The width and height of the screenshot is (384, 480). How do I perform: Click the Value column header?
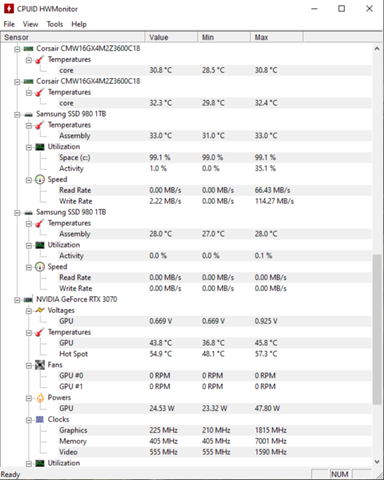[x=172, y=37]
